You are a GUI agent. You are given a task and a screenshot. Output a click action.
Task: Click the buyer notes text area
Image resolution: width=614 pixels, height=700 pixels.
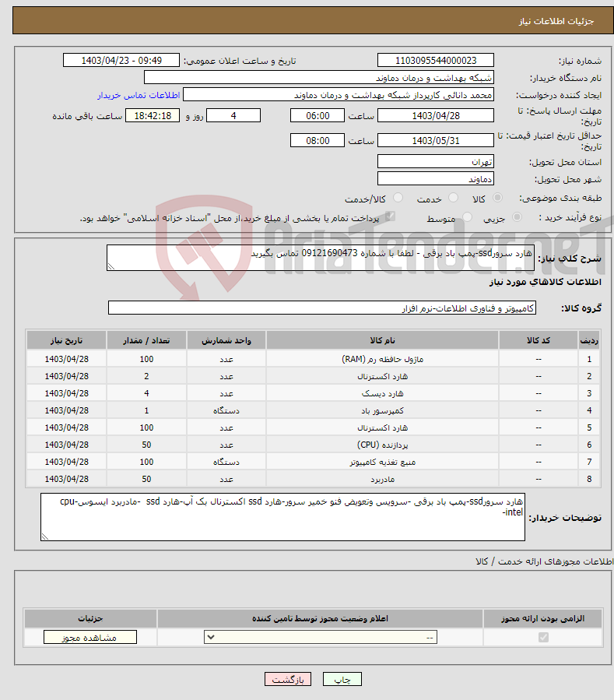tap(282, 517)
